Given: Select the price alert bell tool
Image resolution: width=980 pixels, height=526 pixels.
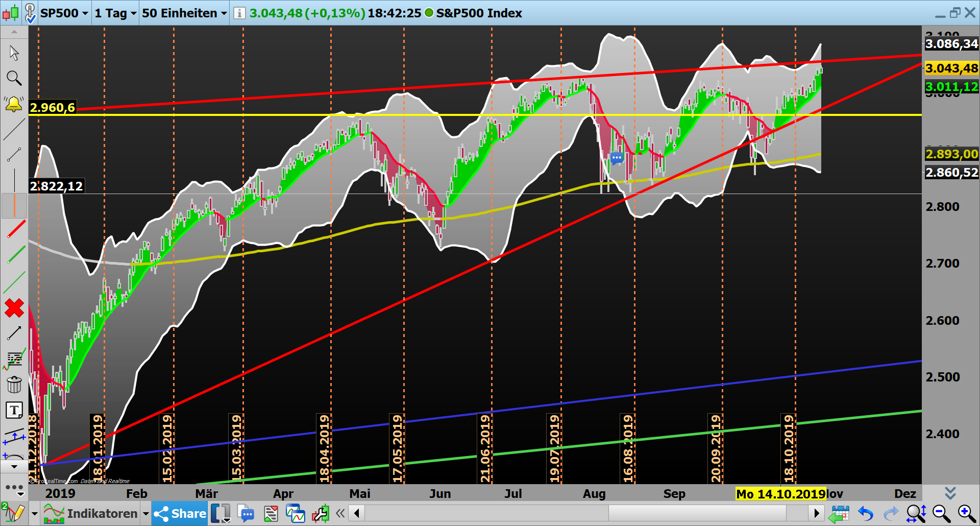Looking at the screenshot, I should click(14, 104).
